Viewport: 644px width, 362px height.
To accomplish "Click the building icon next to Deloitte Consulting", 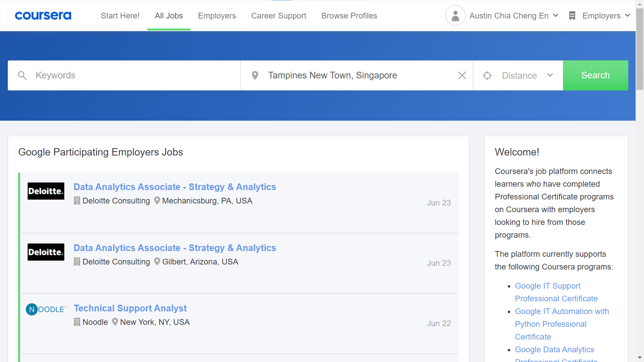I will pos(77,200).
